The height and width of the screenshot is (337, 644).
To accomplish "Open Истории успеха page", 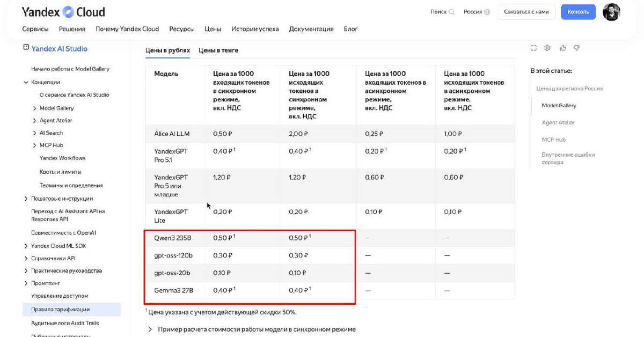I will coord(255,29).
